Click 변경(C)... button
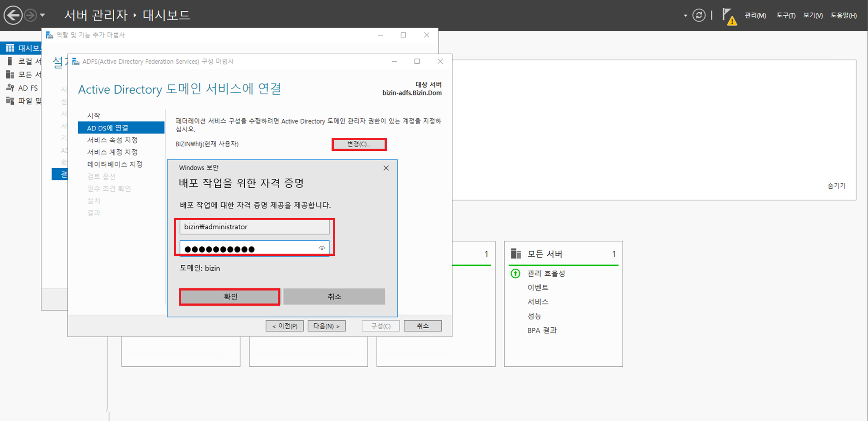Screen dimensions: 868x421 359,144
